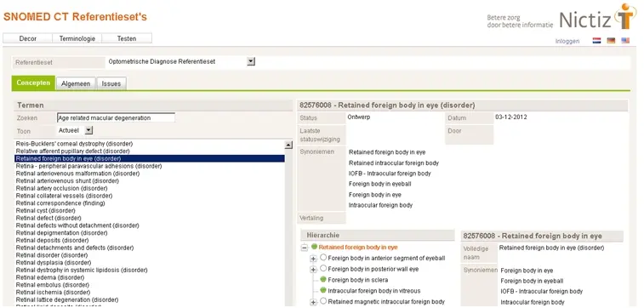The width and height of the screenshot is (644, 308).
Task: Click synonym Retained intraocular foreign body
Action: click(394, 163)
